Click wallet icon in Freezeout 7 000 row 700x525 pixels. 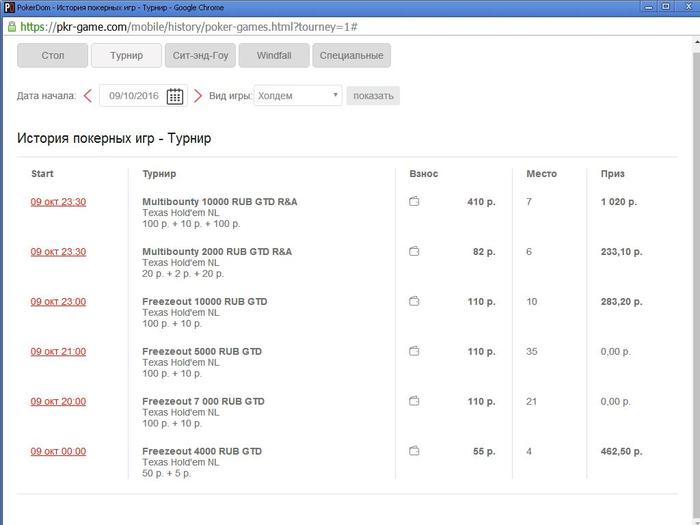pyautogui.click(x=414, y=401)
